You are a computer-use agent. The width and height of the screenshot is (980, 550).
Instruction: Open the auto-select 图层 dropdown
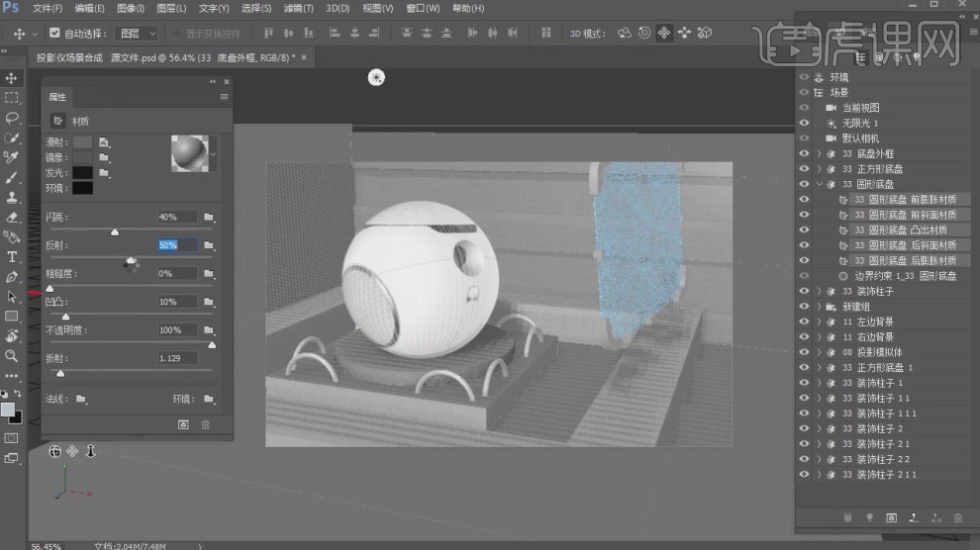point(137,33)
